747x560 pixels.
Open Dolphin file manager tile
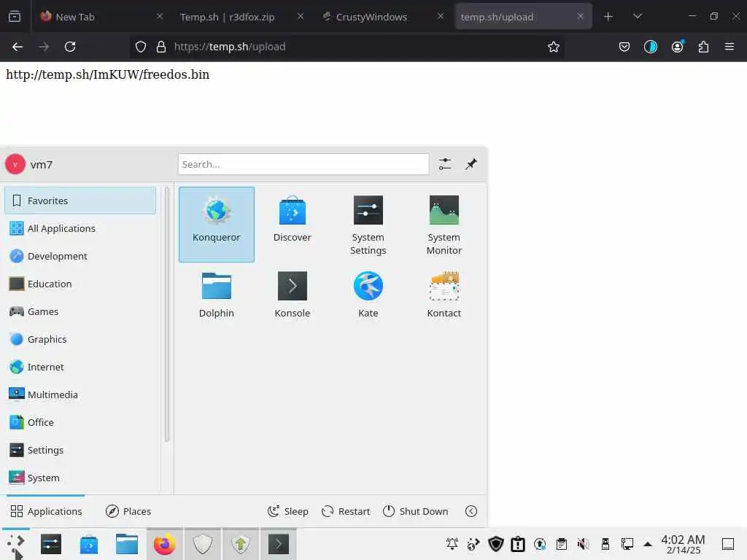click(216, 295)
